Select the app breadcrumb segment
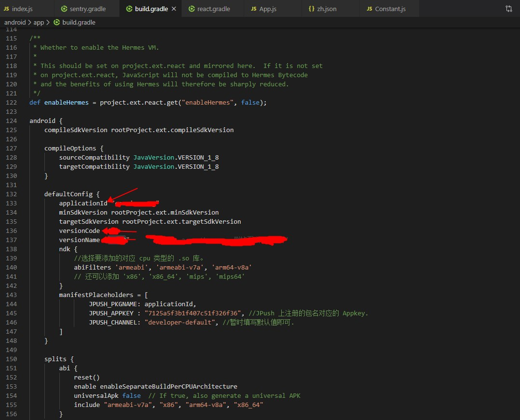The width and height of the screenshot is (520, 420). pos(39,22)
